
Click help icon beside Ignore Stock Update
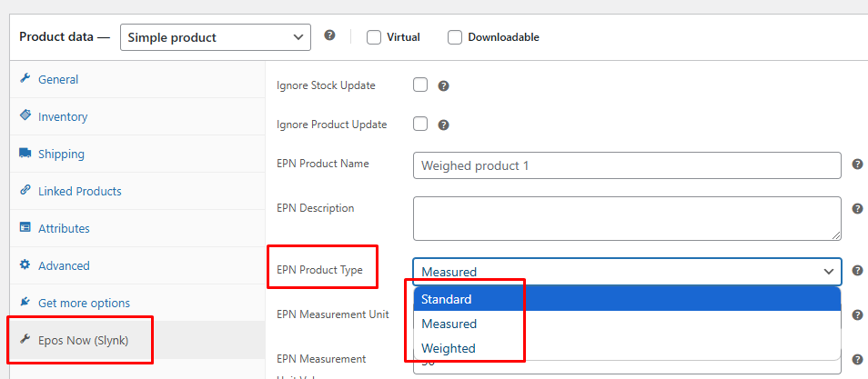click(444, 86)
